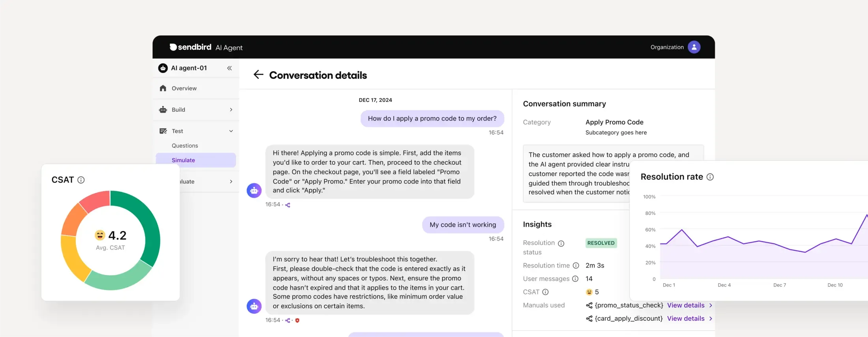Click the red shield icon under bot message
The width and height of the screenshot is (868, 337).
coord(297,320)
